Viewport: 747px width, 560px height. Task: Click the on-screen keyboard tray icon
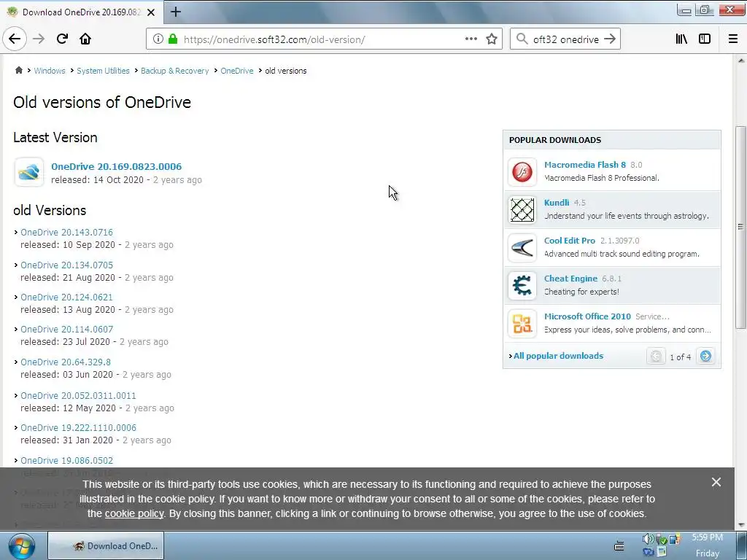619,546
